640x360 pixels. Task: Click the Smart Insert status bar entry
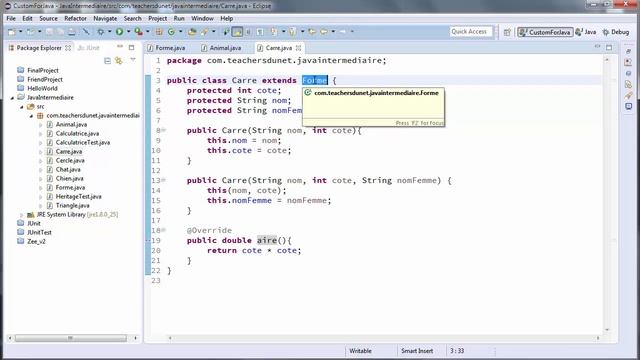(x=417, y=351)
